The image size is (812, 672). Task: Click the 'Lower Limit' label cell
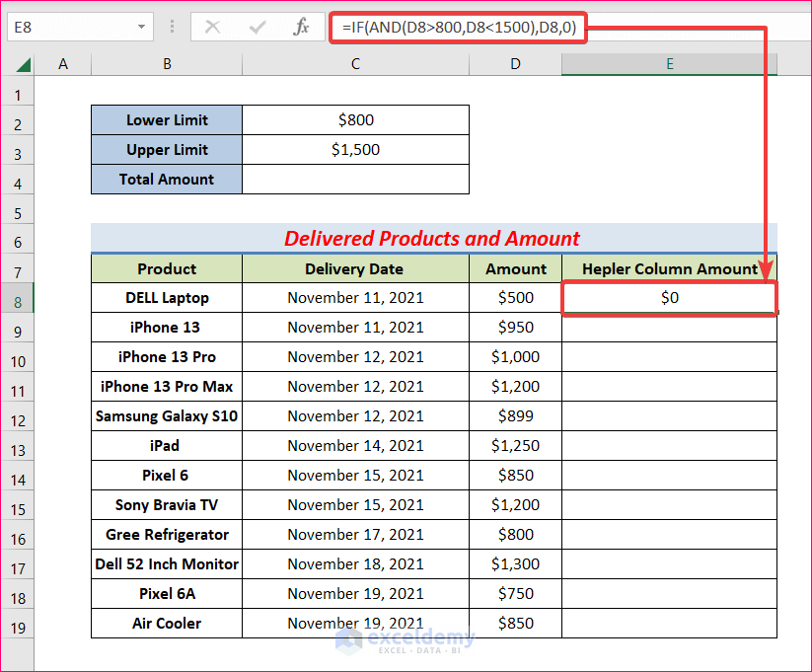167,120
